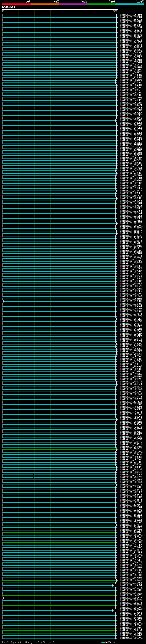Click the green alignment bar for UniRef100_B7FYT9
The width and height of the screenshot is (146, 644).
(60, 525)
